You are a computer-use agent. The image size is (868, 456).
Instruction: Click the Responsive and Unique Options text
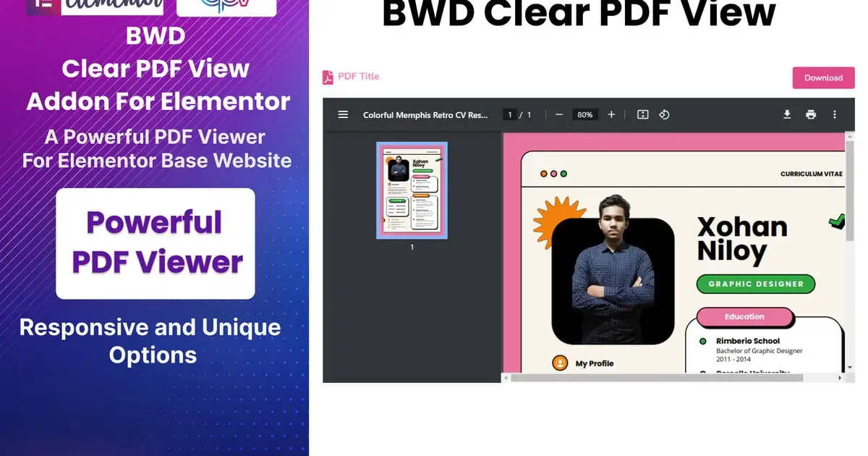click(150, 341)
